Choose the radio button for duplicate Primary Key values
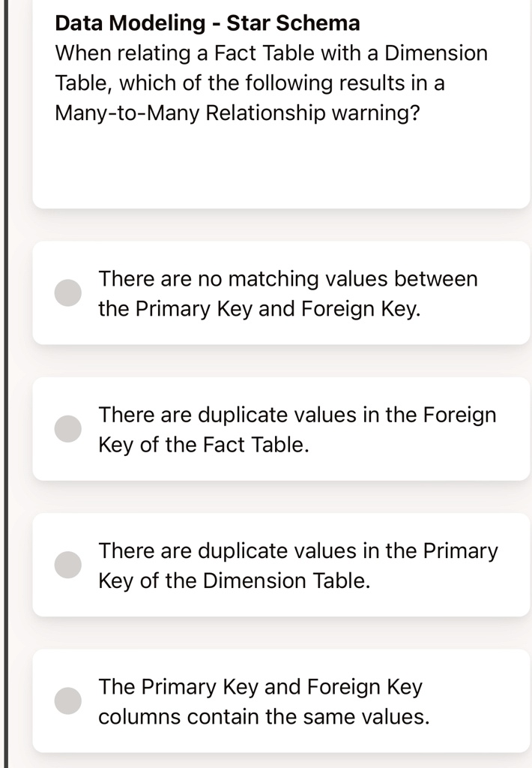This screenshot has height=768, width=532. click(67, 564)
